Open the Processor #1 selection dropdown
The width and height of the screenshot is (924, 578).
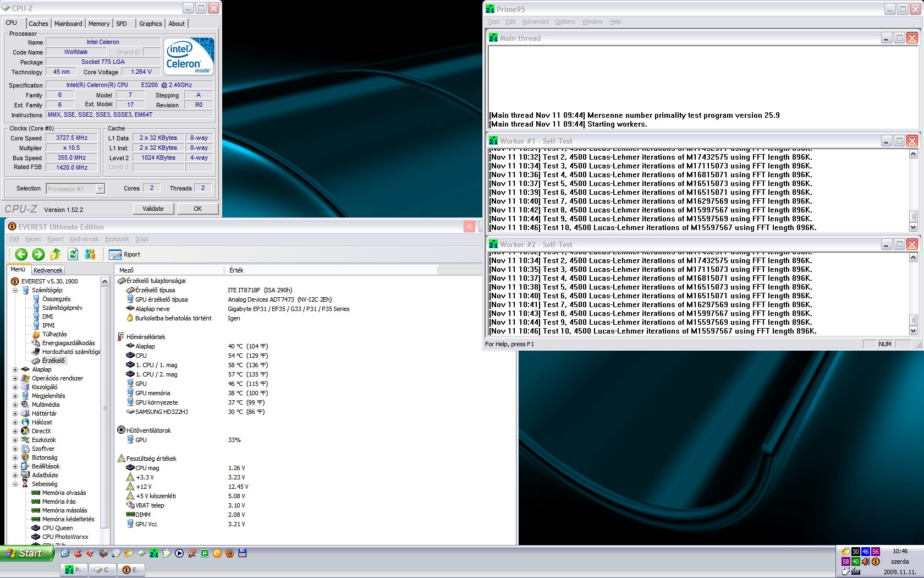coord(75,189)
